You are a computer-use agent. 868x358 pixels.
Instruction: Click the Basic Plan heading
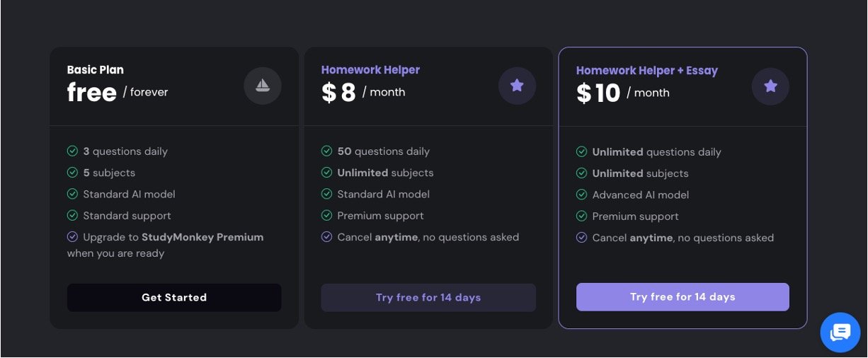point(96,70)
